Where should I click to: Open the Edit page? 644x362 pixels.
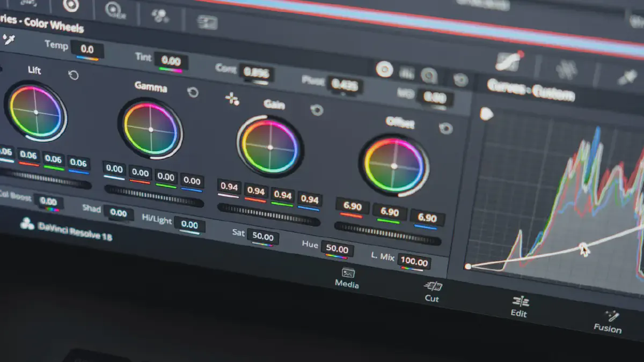(x=519, y=306)
